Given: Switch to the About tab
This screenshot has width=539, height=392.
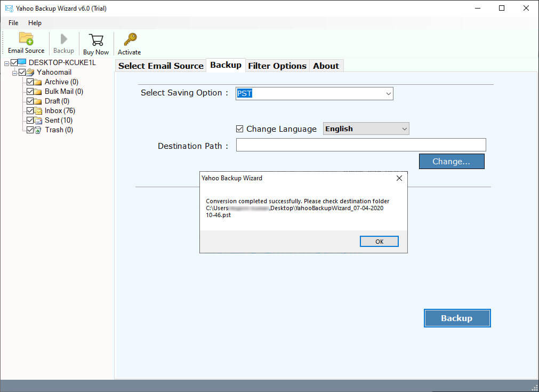Looking at the screenshot, I should pyautogui.click(x=326, y=66).
